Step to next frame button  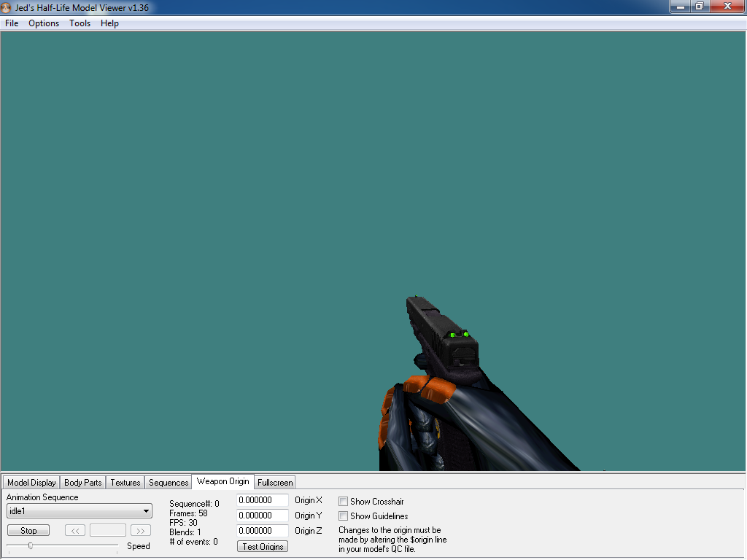tap(141, 531)
